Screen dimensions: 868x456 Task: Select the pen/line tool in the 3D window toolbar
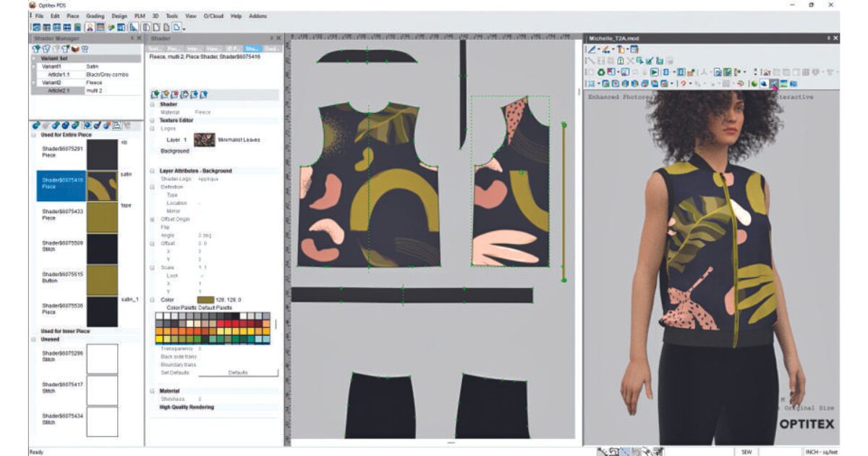coord(590,49)
